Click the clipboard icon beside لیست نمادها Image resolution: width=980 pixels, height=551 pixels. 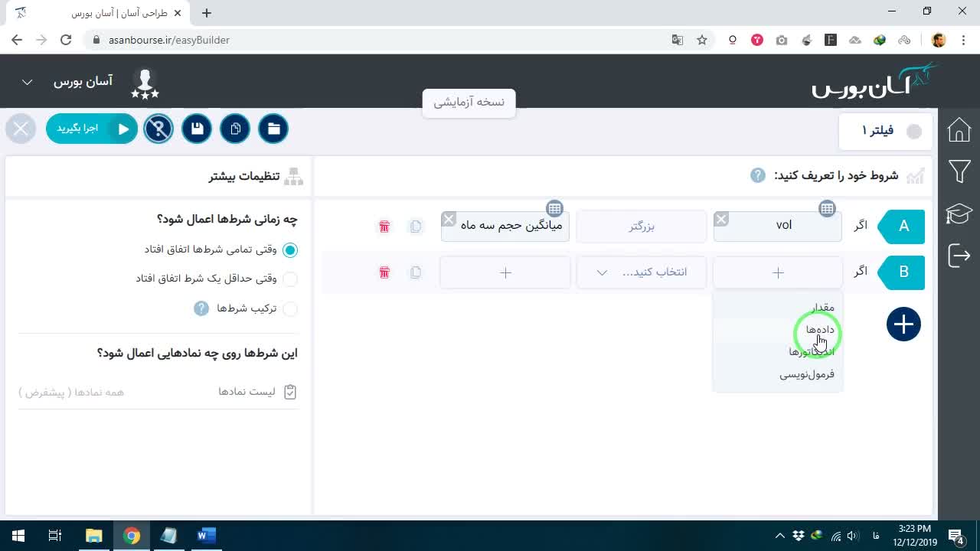pyautogui.click(x=290, y=392)
